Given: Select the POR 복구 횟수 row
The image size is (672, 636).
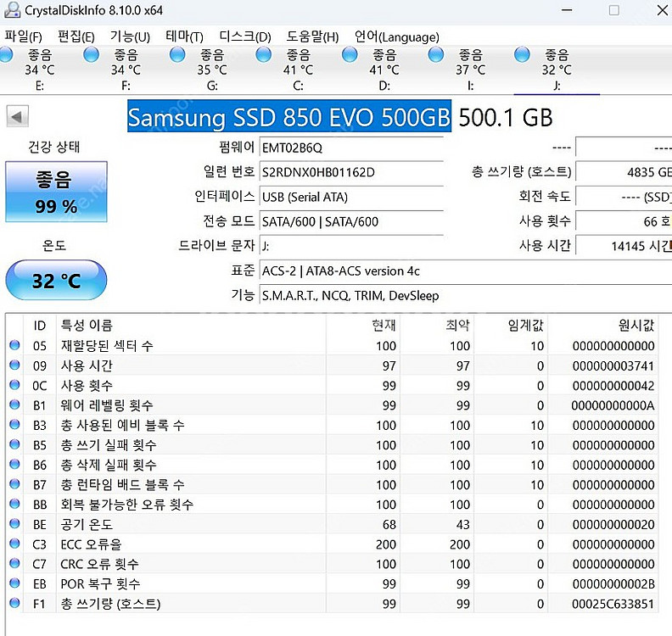Looking at the screenshot, I should 332,583.
